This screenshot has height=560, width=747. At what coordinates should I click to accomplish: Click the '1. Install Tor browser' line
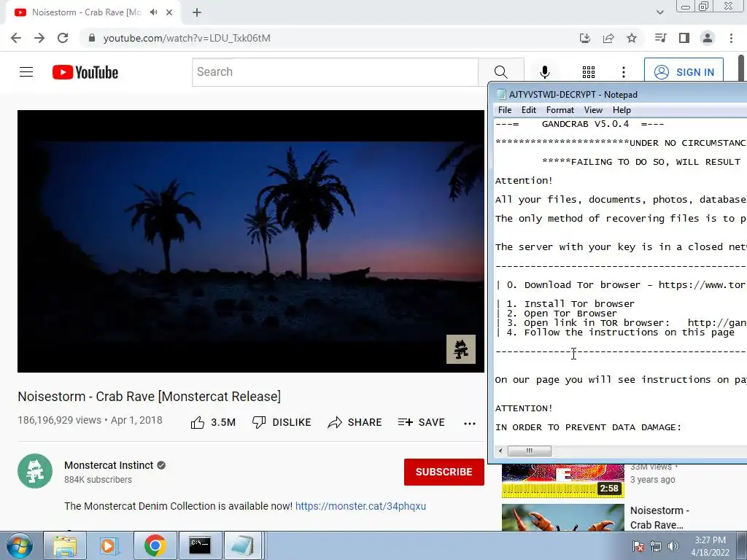[x=570, y=304]
